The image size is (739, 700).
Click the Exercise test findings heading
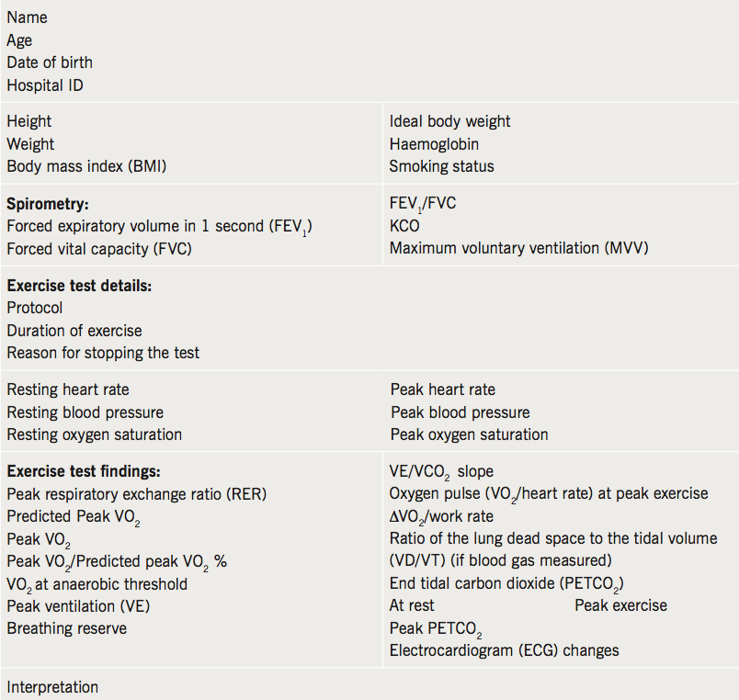[x=84, y=471]
